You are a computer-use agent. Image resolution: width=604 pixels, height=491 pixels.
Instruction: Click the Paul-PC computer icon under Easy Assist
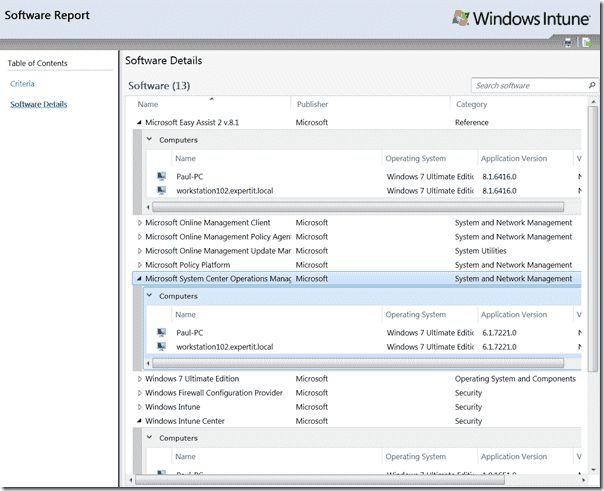[161, 176]
